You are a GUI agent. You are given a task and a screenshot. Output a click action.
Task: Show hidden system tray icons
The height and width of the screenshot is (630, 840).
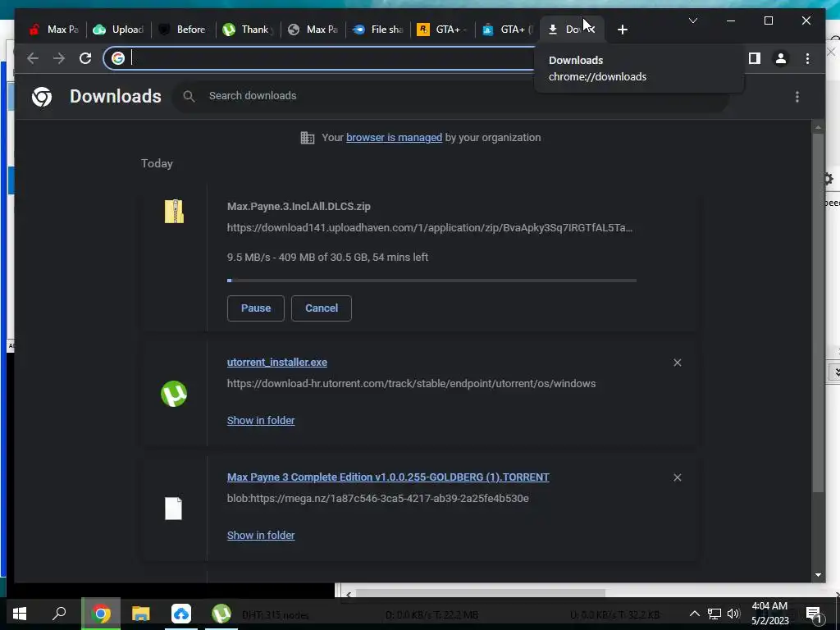694,614
